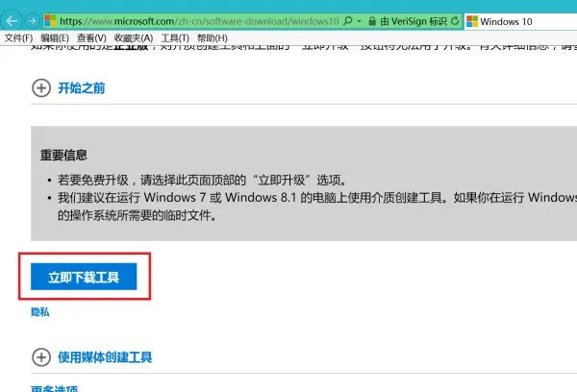Viewport: 577px width, 392px height.
Task: Click the 立即下载工具 download button
Action: click(84, 277)
